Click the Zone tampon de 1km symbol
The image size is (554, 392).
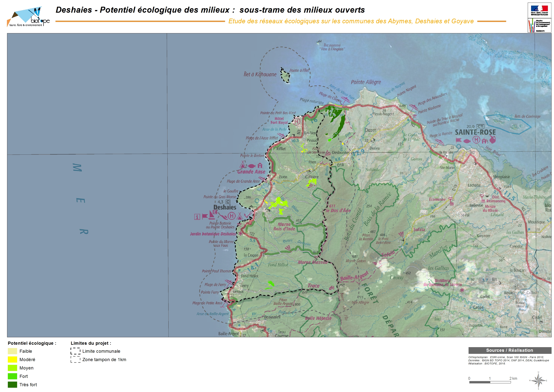click(75, 360)
